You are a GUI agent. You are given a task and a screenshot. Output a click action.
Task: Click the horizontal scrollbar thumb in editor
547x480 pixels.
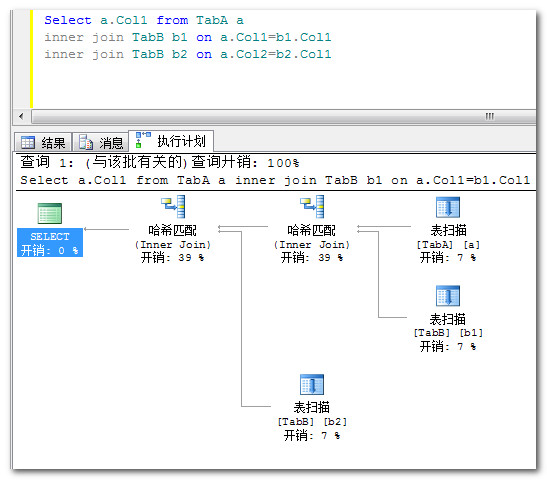[x=283, y=116]
